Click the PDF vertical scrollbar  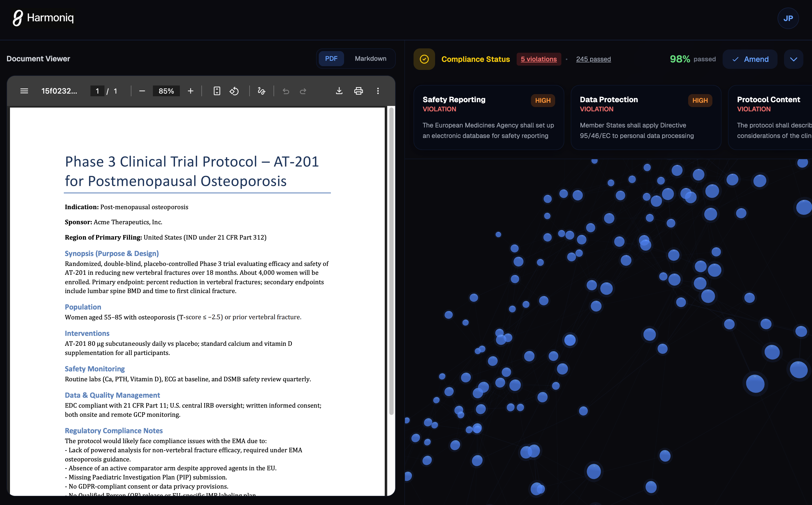click(391, 261)
